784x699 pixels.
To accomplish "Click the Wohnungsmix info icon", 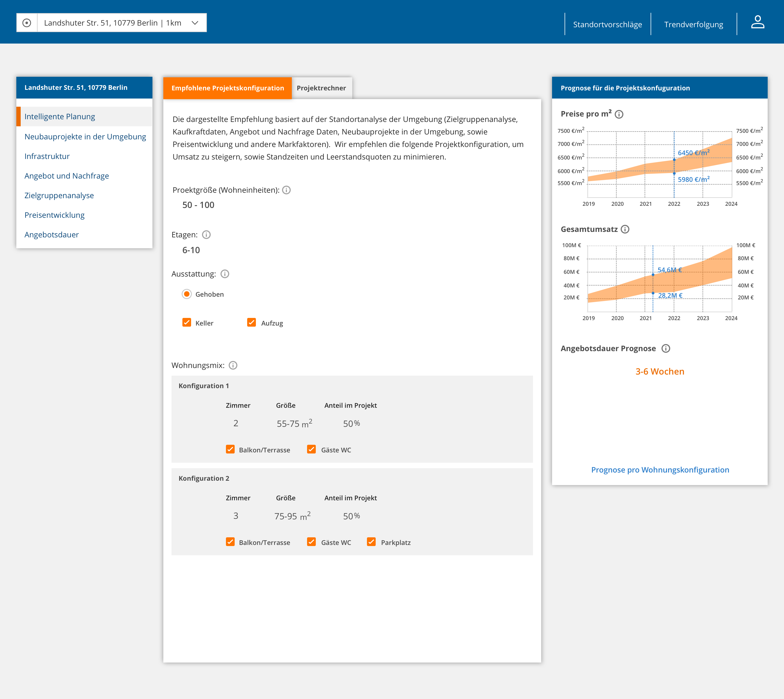I will pos(233,365).
